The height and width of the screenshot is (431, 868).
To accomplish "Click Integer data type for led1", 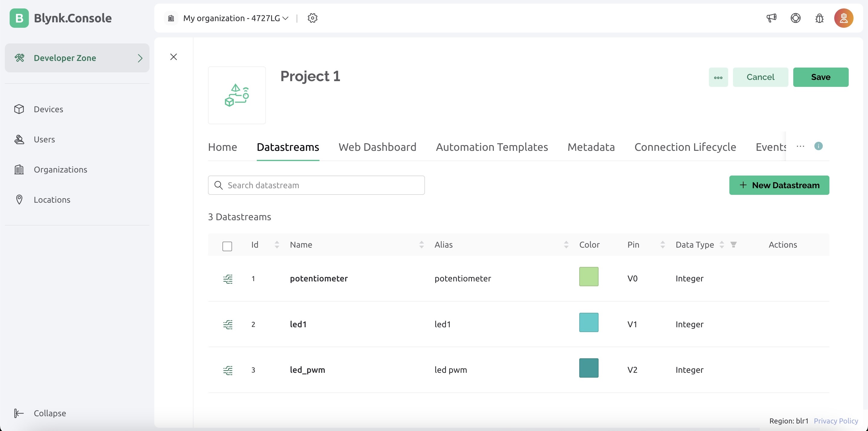I will (x=689, y=324).
